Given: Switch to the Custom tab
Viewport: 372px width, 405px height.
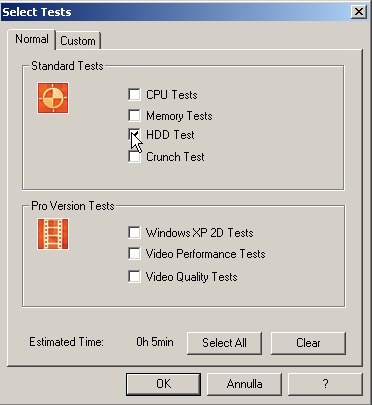Looking at the screenshot, I should click(78, 41).
